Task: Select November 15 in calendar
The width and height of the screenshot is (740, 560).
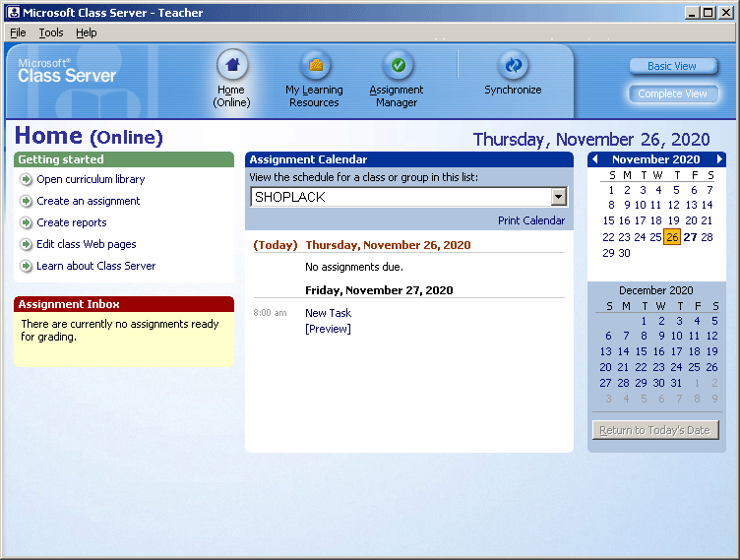Action: (x=609, y=220)
